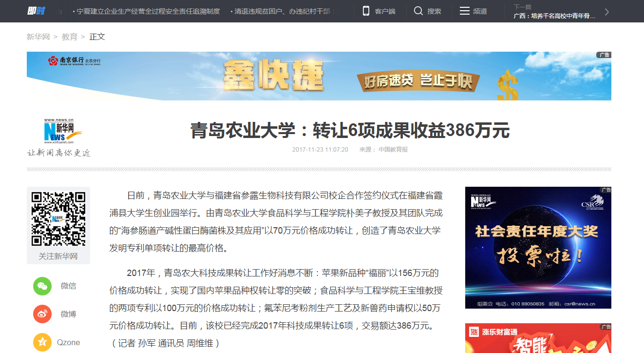The image size is (644, 353).
Task: Click the 搜索 label
Action: pos(434,11)
